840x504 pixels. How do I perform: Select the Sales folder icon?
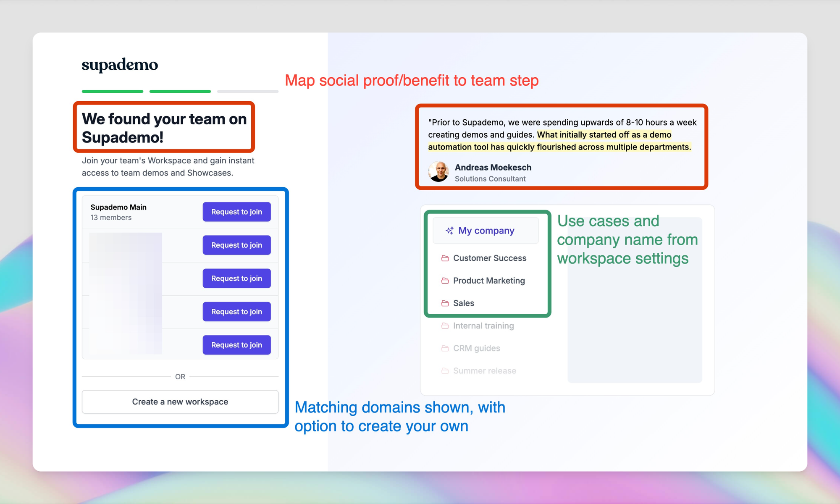click(445, 303)
